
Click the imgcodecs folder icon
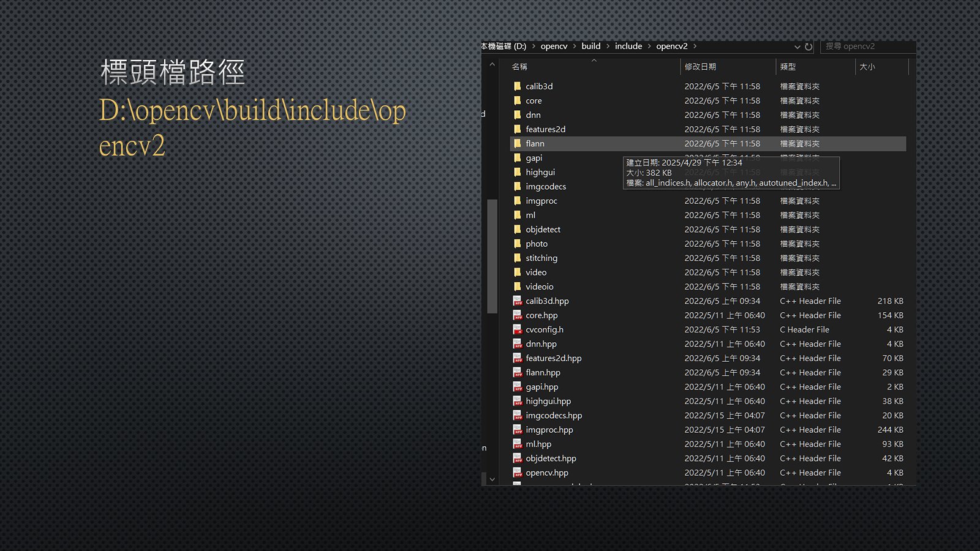click(518, 186)
